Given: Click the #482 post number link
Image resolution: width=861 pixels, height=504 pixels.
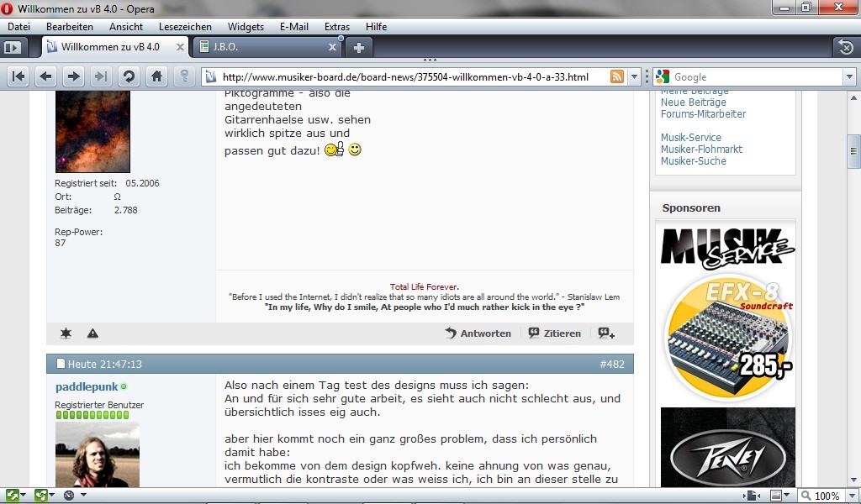Looking at the screenshot, I should pos(612,365).
